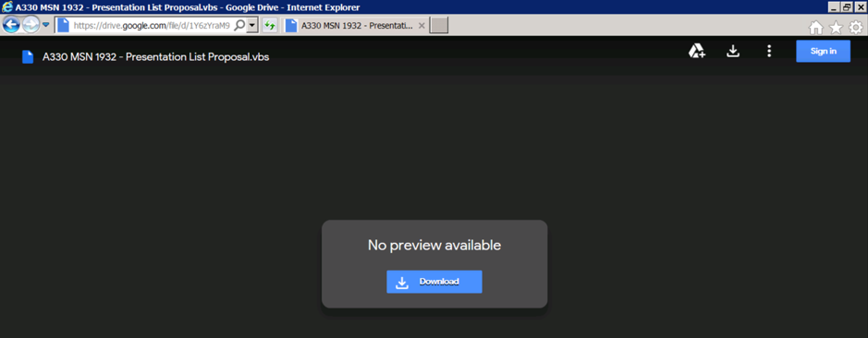Open the three-dot more actions menu
This screenshot has height=338, width=868.
pos(769,52)
